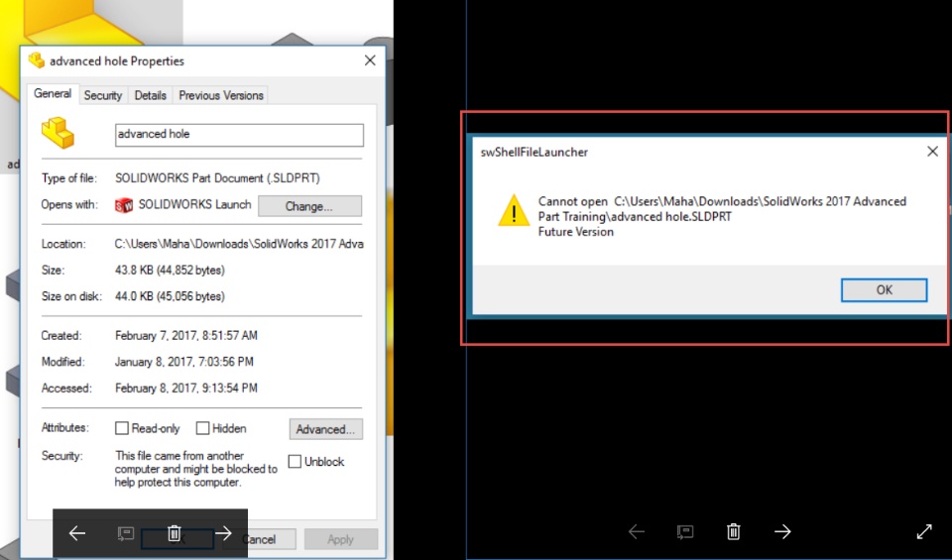952x560 pixels.
Task: Click the blocked file security notice text
Action: coord(195,469)
